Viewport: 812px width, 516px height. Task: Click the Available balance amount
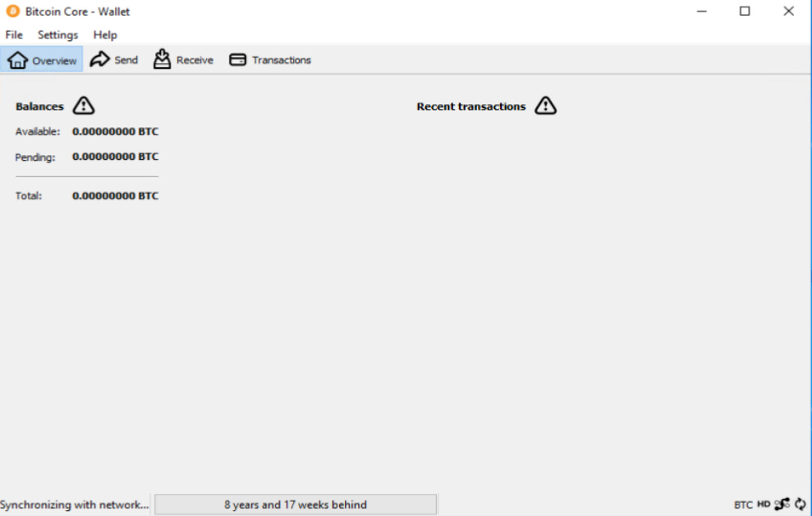point(115,130)
